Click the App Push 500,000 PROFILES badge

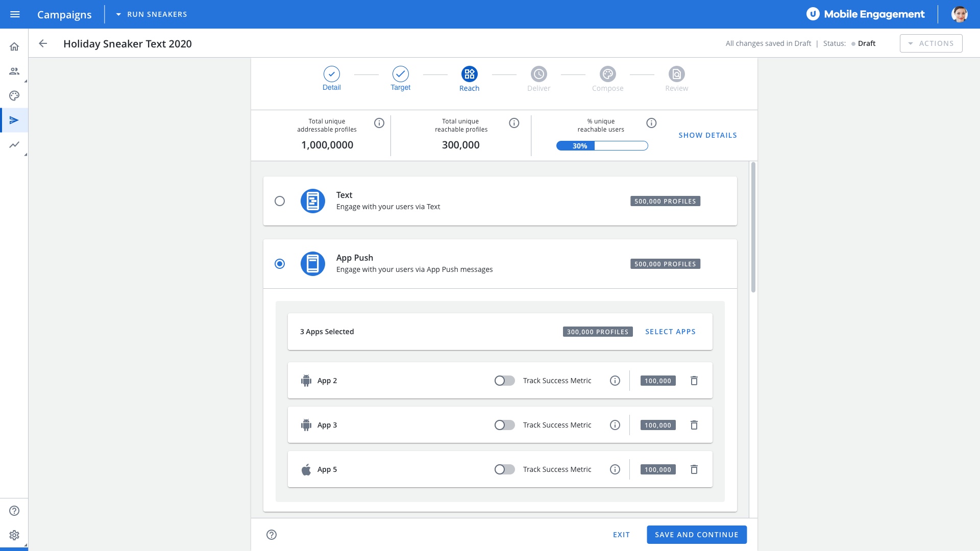tap(665, 264)
